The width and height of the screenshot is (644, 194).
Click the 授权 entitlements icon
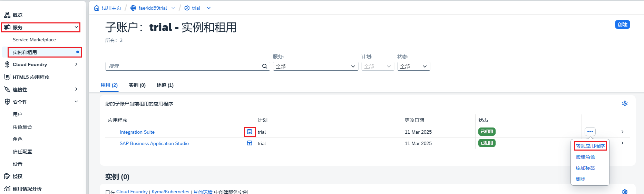tap(7, 176)
